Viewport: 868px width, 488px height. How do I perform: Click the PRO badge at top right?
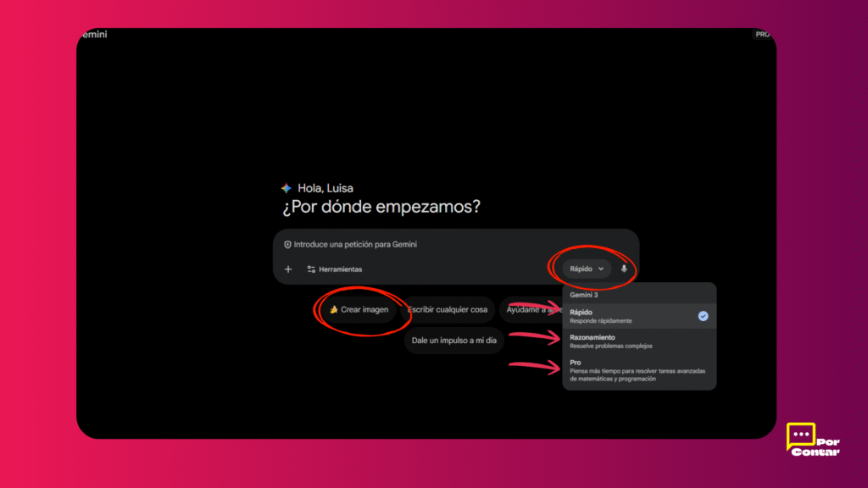(x=762, y=35)
